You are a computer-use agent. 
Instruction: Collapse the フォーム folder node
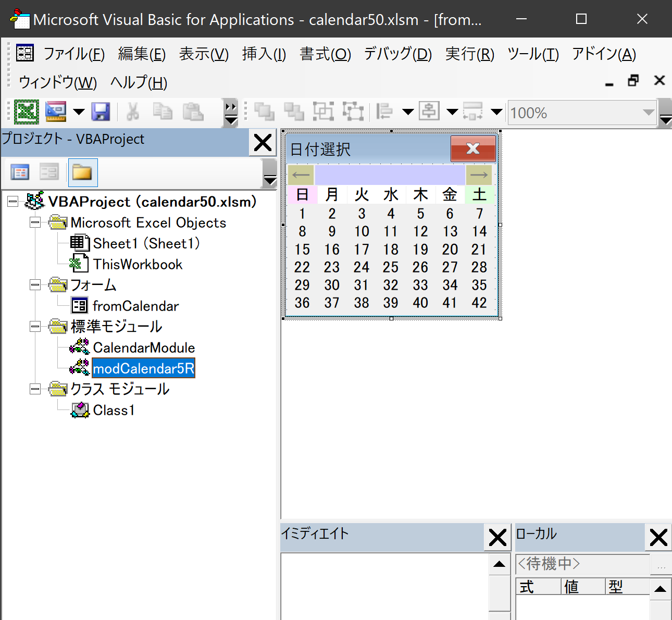pos(35,284)
